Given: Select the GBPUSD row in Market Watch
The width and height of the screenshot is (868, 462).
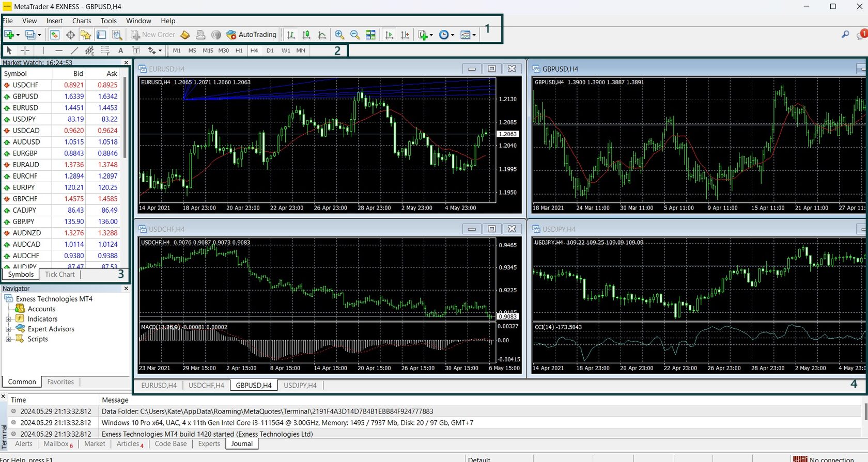Looking at the screenshot, I should pos(26,97).
